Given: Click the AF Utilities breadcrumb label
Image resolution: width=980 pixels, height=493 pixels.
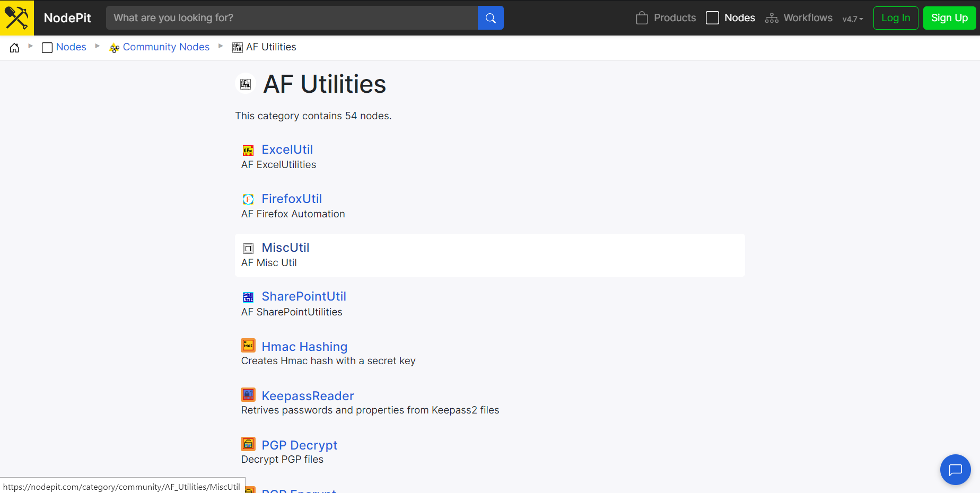Looking at the screenshot, I should coord(271,47).
